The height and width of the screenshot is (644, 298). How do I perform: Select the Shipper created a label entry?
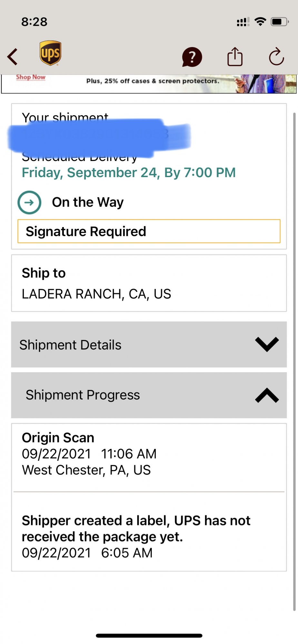(149, 536)
